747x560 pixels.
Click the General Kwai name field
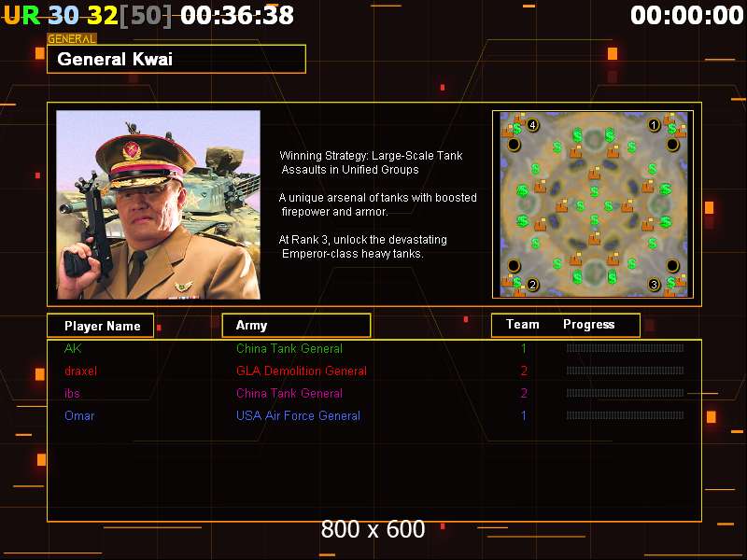click(176, 59)
